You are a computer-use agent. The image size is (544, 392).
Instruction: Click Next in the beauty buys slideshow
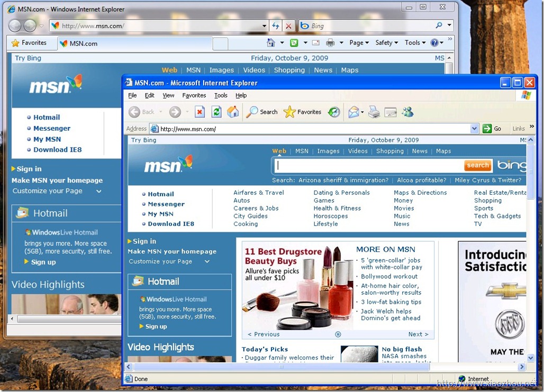[x=418, y=334]
